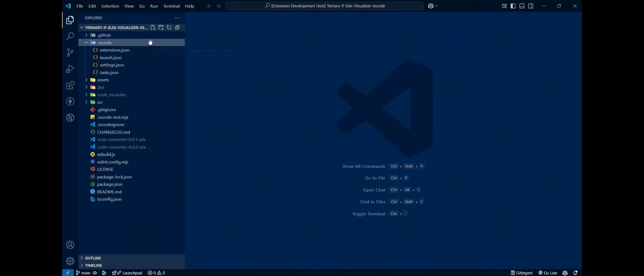
Task: Open the Help menu
Action: coord(189,6)
